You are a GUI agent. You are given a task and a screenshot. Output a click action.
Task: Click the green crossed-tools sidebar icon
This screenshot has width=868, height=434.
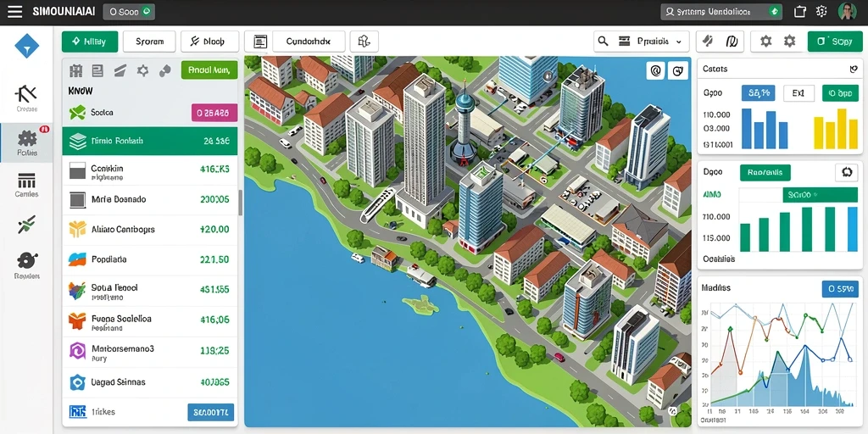point(26,224)
